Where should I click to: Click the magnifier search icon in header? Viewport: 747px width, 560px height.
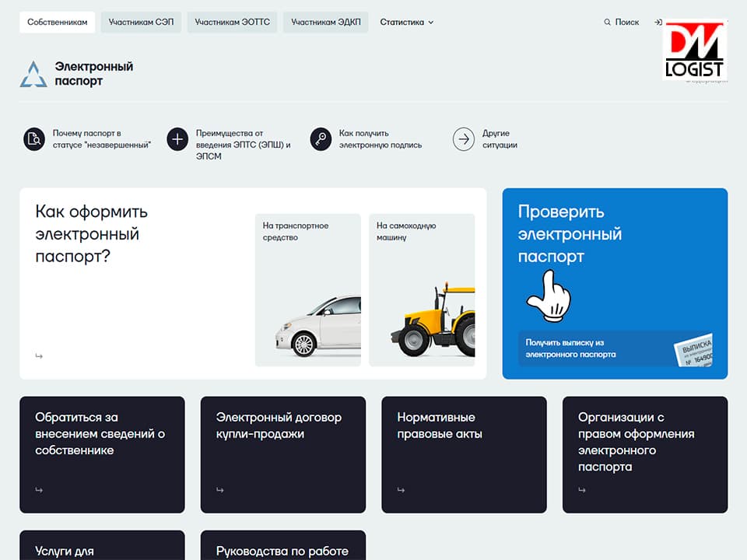tap(607, 22)
